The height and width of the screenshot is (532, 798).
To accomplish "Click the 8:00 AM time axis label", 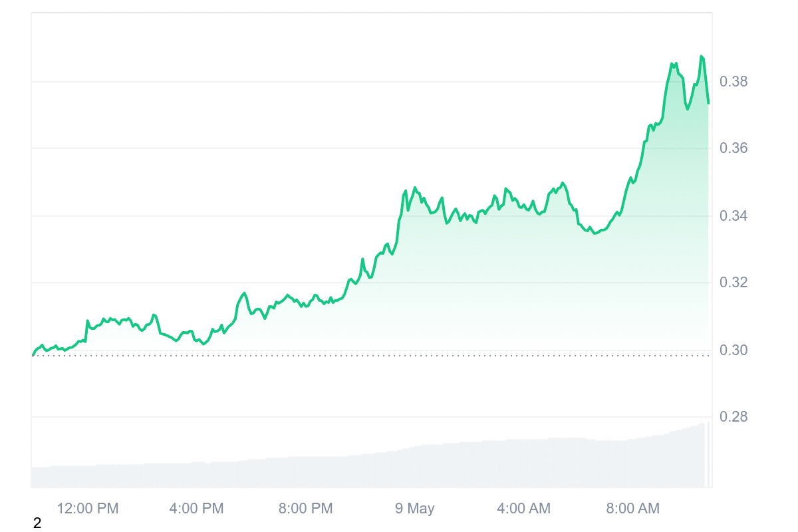I will [x=632, y=509].
